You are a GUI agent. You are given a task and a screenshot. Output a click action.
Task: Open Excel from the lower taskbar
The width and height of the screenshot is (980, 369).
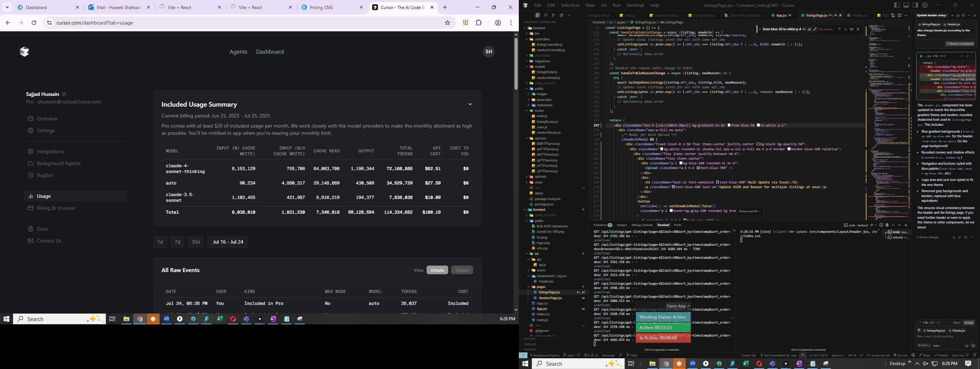pyautogui.click(x=746, y=364)
